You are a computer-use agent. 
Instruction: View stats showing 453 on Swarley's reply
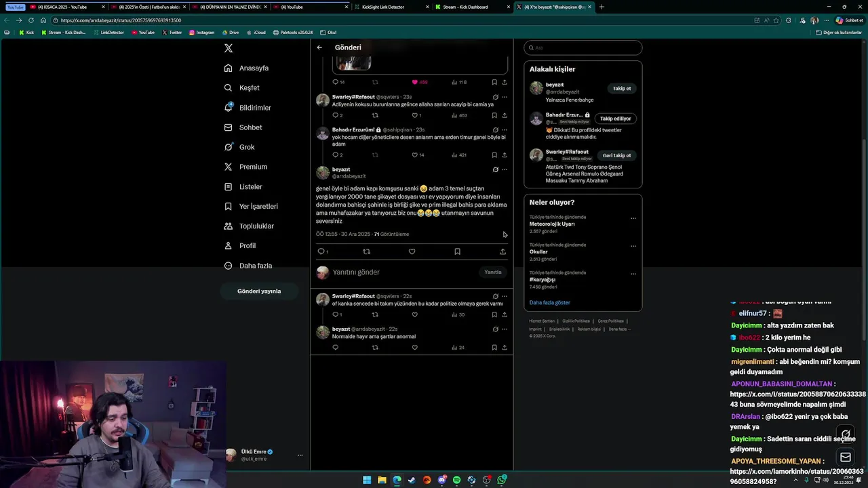point(459,115)
